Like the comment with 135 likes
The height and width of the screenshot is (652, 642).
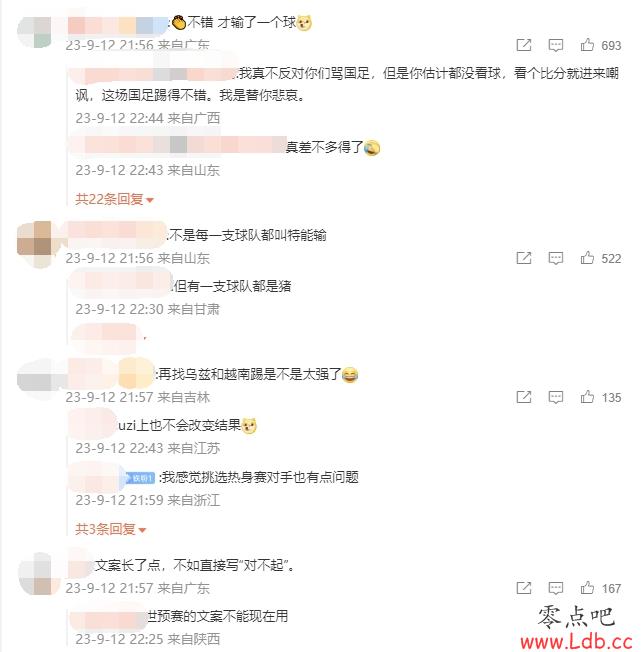pyautogui.click(x=587, y=397)
